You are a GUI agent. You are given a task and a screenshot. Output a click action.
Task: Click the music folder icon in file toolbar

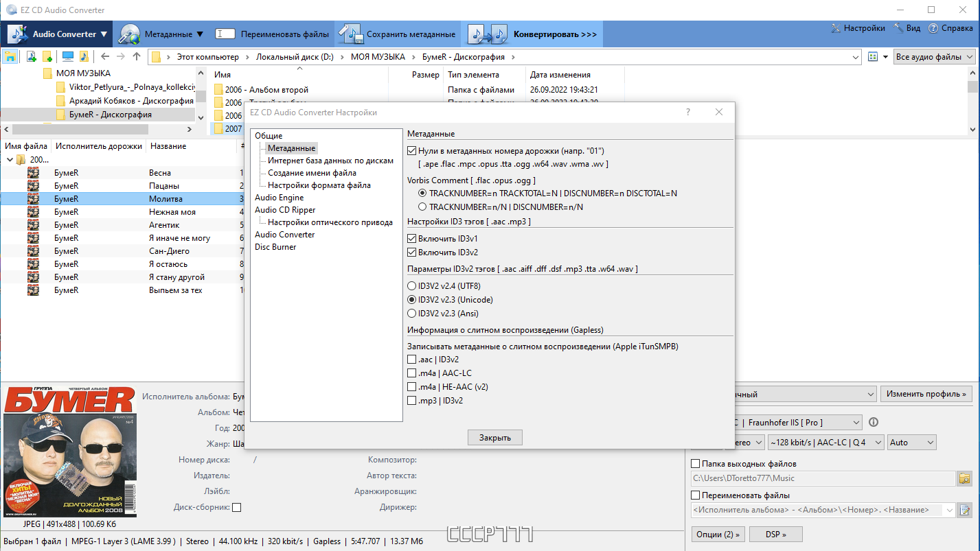click(84, 56)
